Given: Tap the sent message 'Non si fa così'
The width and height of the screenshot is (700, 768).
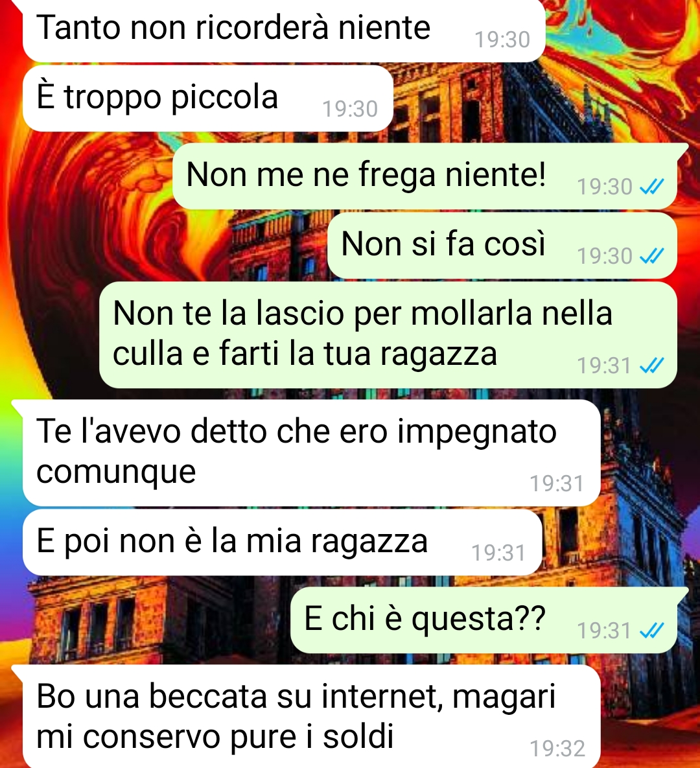Looking at the screenshot, I should coord(502,246).
